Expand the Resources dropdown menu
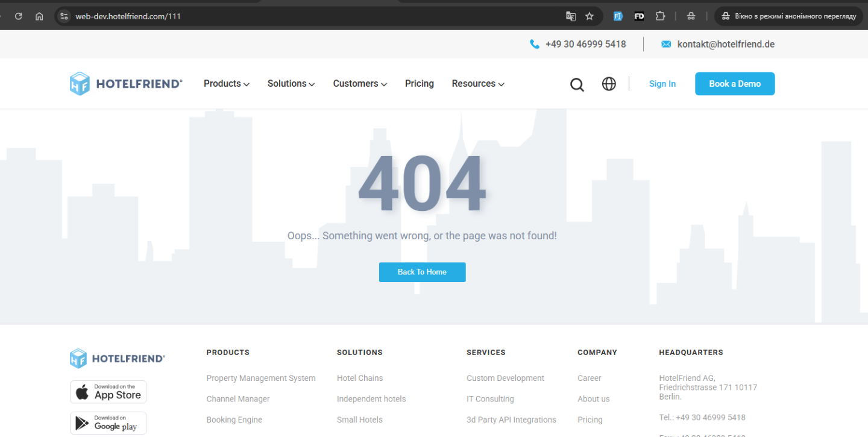The width and height of the screenshot is (868, 437). (x=478, y=84)
